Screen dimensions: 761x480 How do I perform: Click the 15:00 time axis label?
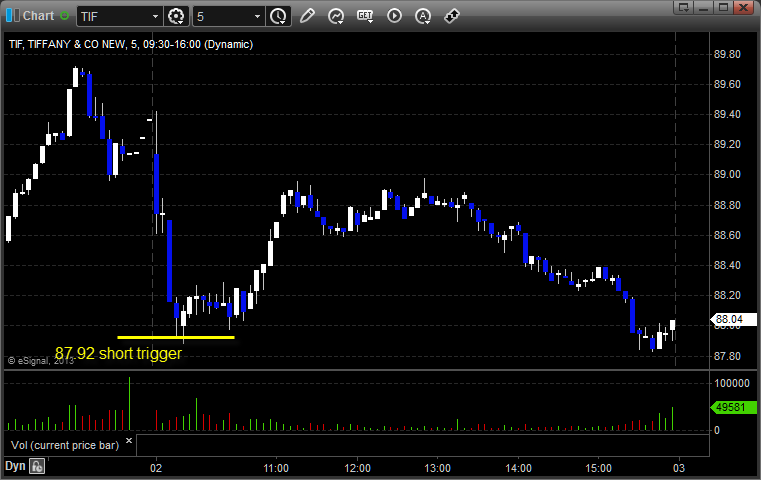(598, 468)
